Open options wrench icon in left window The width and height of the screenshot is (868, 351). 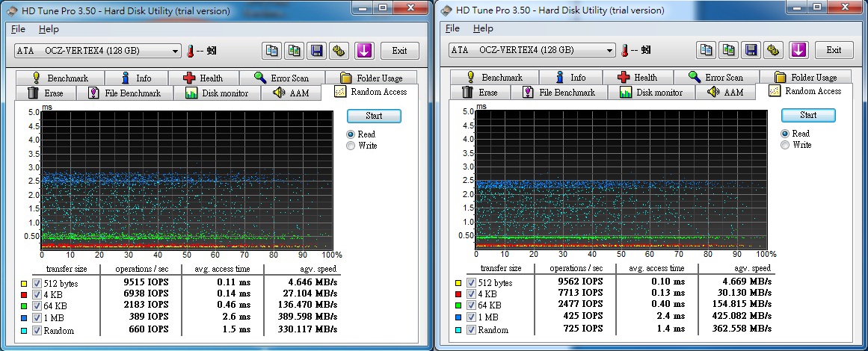point(340,51)
